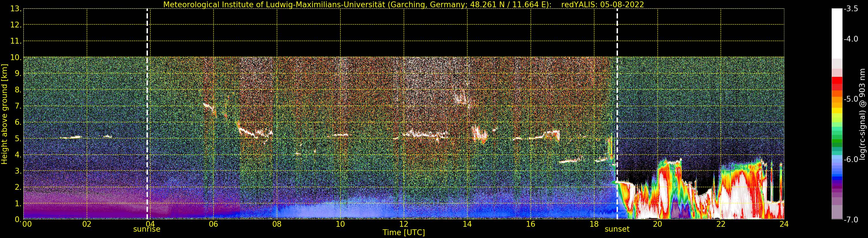Click the colorbar tick label '-5.0'
The height and width of the screenshot is (238, 868).
pos(851,99)
